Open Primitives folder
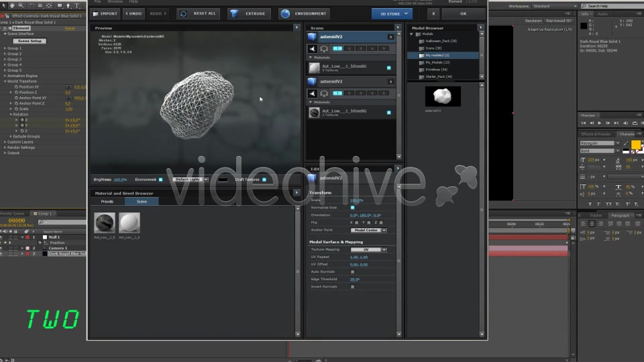The image size is (644, 362). (x=436, y=69)
